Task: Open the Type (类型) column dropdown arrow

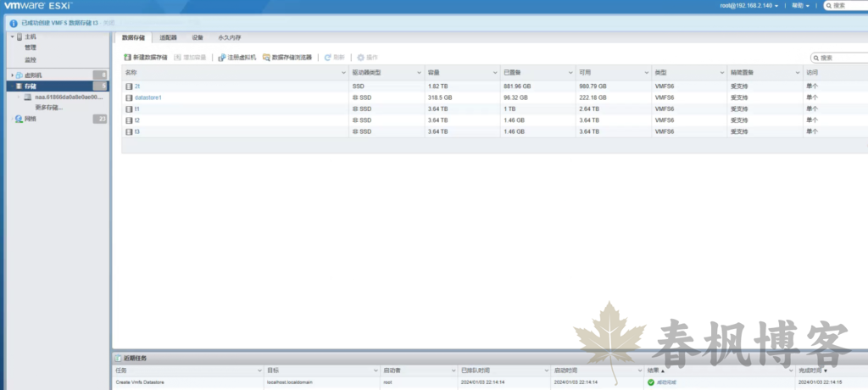Action: click(722, 73)
